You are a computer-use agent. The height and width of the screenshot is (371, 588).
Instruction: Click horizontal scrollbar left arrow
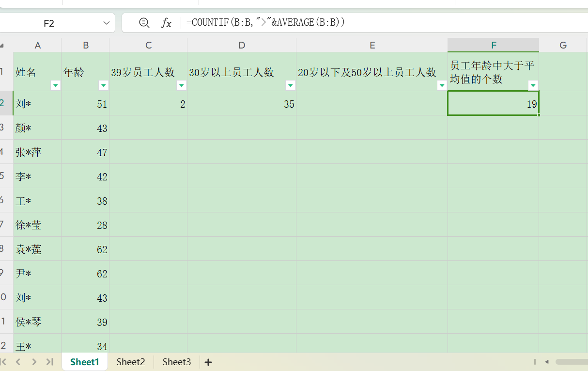[547, 362]
